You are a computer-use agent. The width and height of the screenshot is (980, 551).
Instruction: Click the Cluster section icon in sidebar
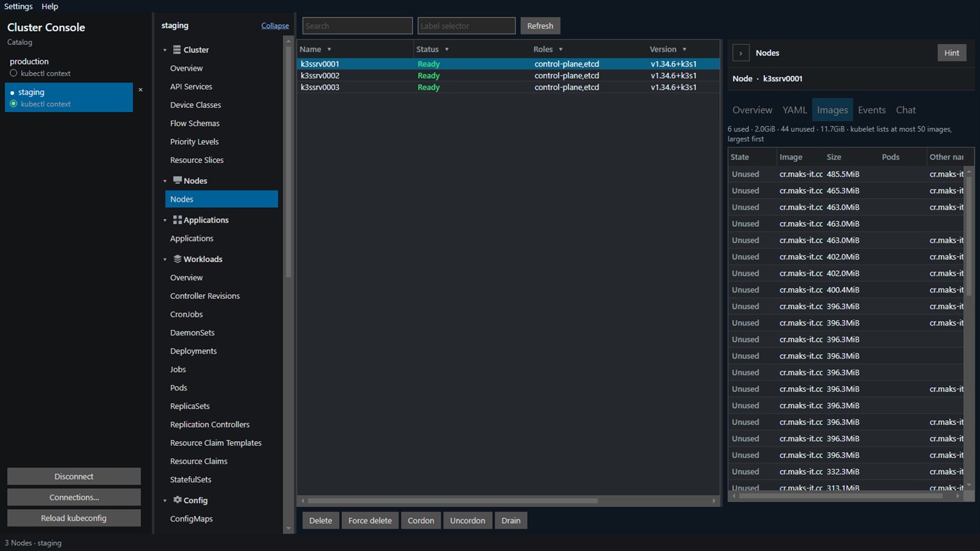pos(177,50)
